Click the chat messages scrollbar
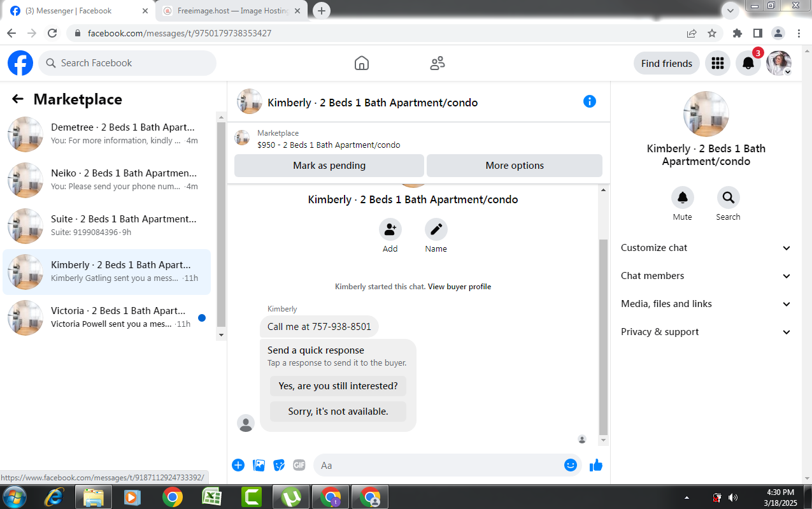812x509 pixels. tap(604, 338)
